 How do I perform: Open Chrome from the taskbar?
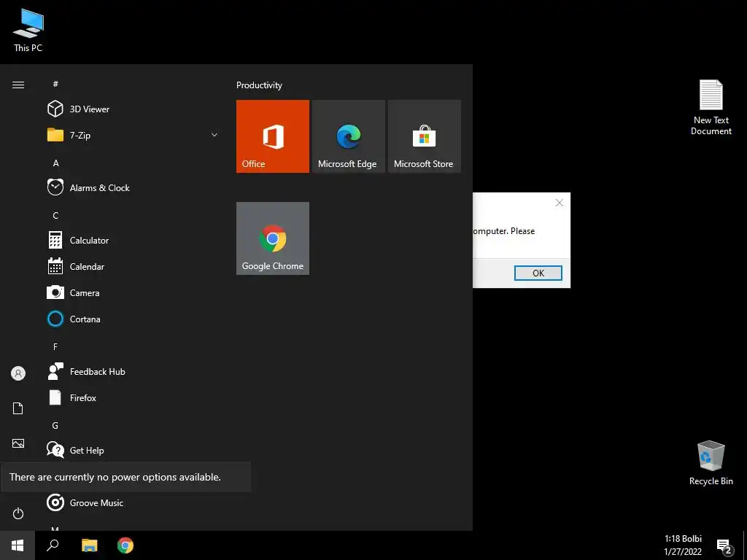tap(125, 545)
